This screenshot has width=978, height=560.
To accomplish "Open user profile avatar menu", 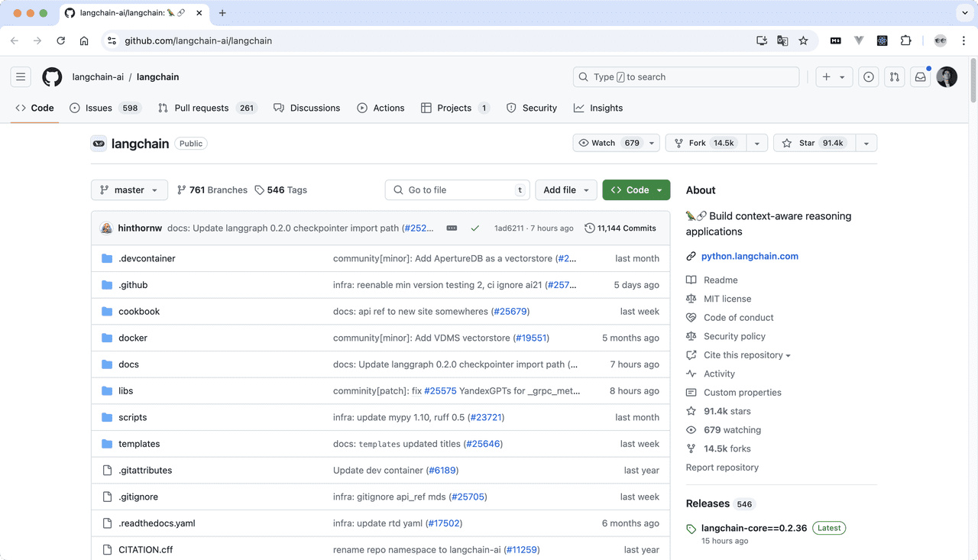I will pos(947,76).
